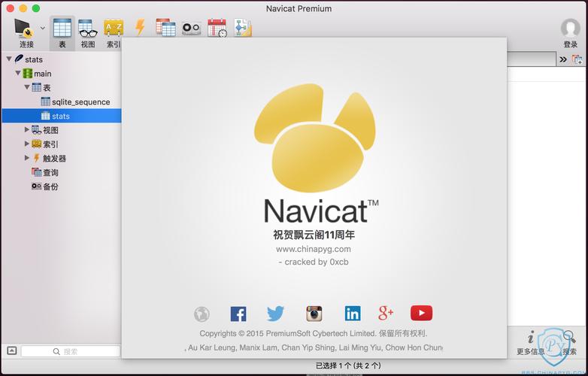
Task: Click the new-table icon beside the chevron
Action: [577, 59]
